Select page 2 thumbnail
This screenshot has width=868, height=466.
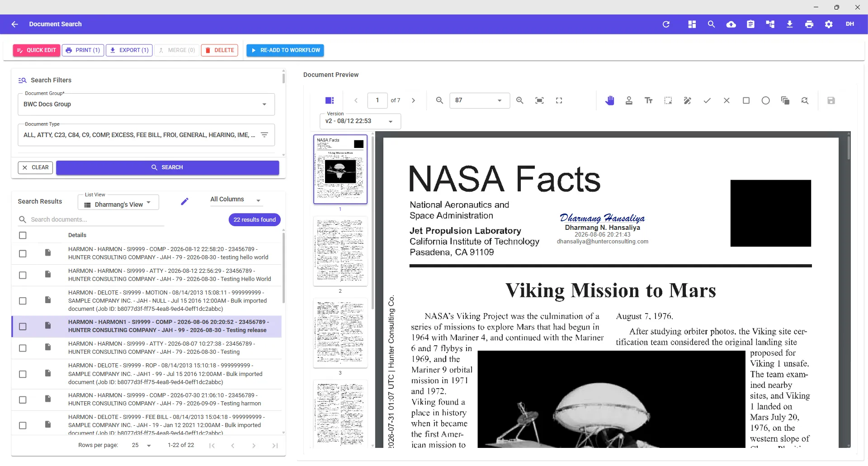click(x=340, y=251)
